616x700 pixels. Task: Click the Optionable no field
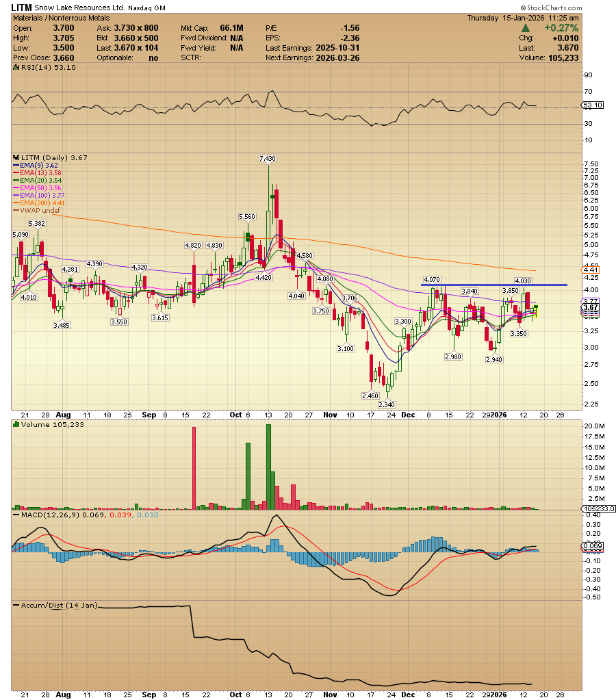(x=127, y=58)
